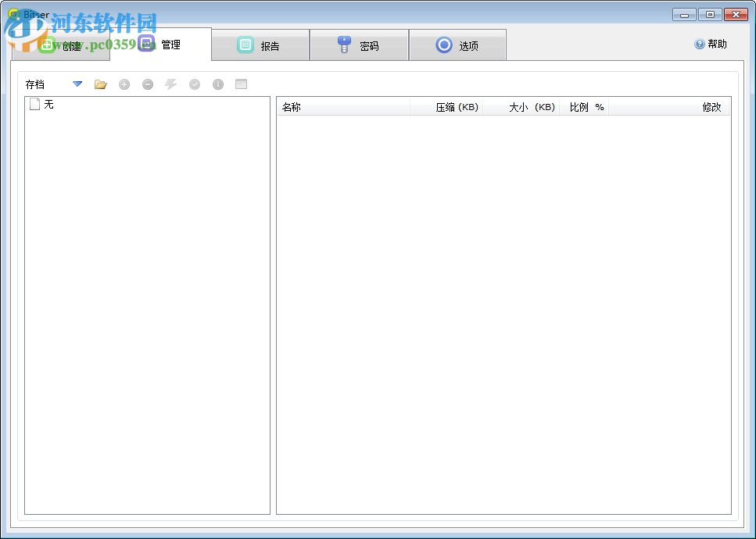The image size is (756, 539).
Task: Open the 选项 tab
Action: coord(458,45)
